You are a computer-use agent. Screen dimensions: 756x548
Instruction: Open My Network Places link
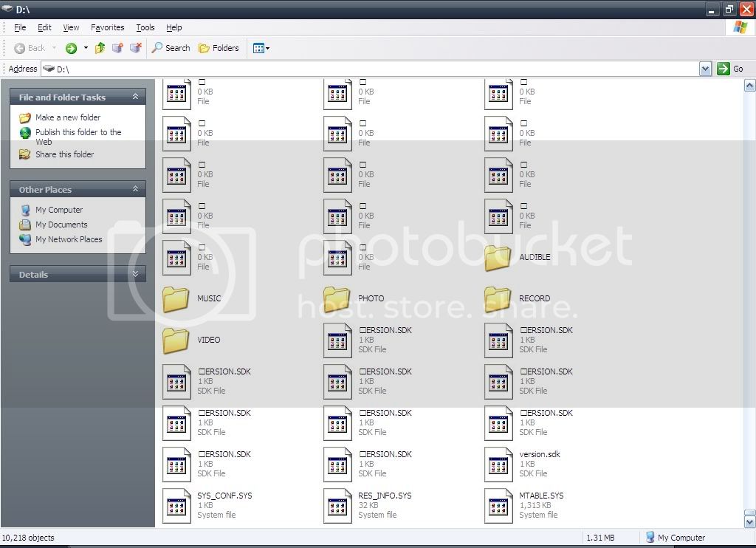coord(69,239)
